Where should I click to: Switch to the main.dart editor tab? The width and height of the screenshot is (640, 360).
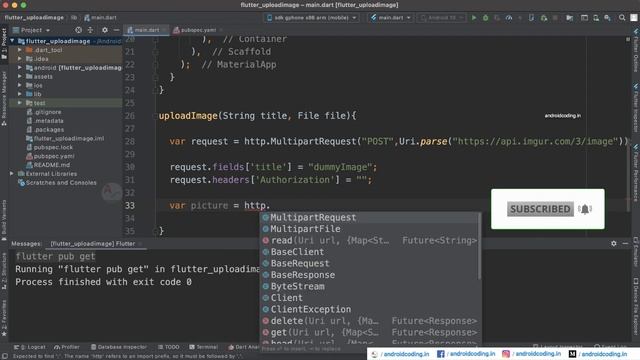(146, 30)
